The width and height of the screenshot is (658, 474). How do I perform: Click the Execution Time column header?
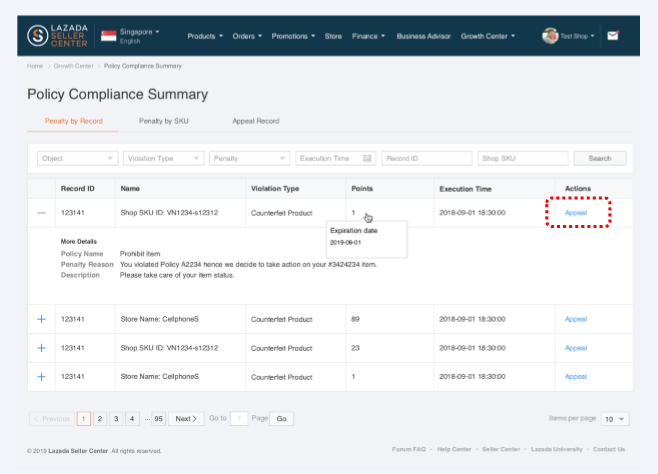pyautogui.click(x=465, y=189)
